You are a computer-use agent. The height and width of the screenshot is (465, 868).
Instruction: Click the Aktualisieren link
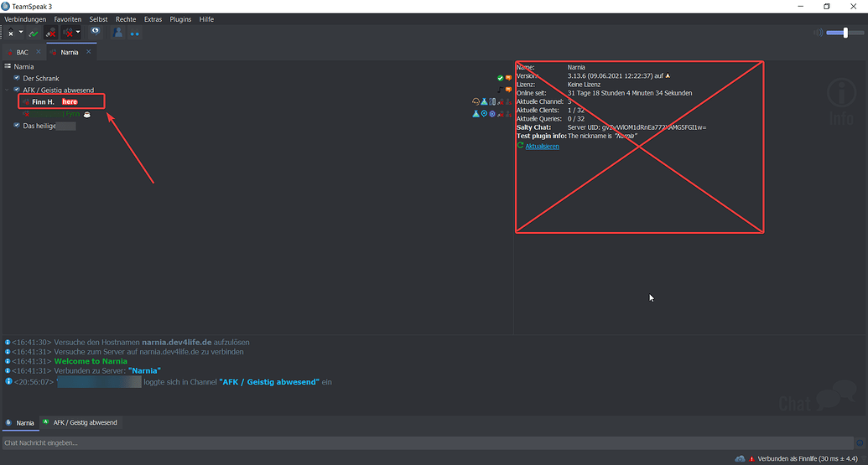pyautogui.click(x=542, y=146)
